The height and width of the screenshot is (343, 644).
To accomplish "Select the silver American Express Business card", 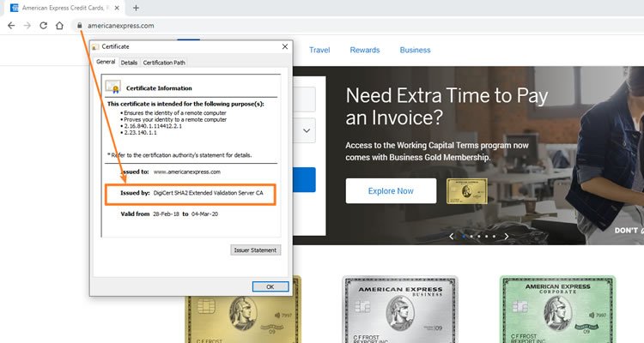I will coord(400,310).
